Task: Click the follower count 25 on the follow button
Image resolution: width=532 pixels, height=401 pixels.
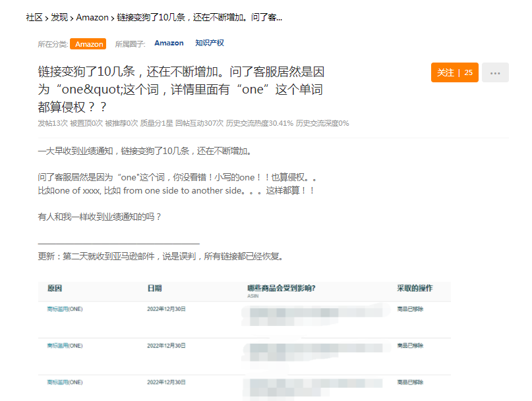Action: pyautogui.click(x=469, y=73)
